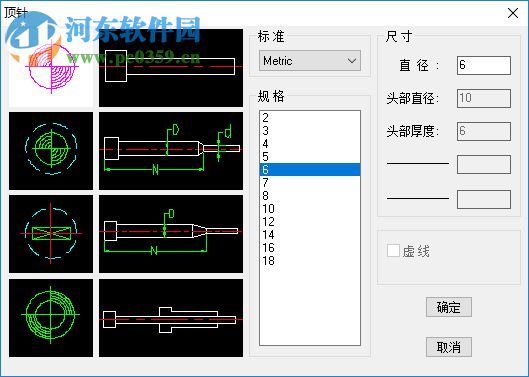Select size 4 in the spec list

(310, 143)
